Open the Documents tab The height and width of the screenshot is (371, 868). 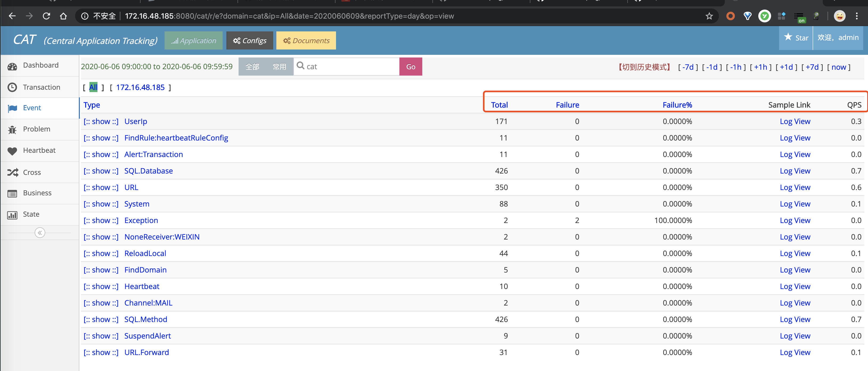(x=306, y=41)
